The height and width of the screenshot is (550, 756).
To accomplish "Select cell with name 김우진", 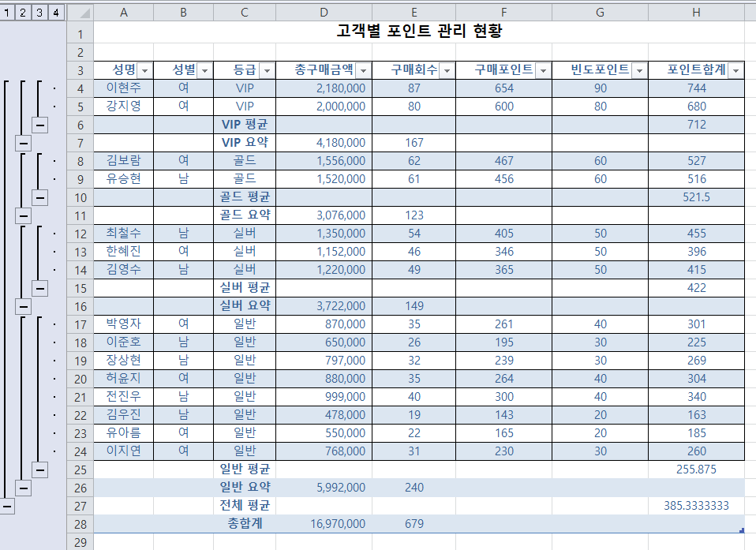I will (x=123, y=414).
